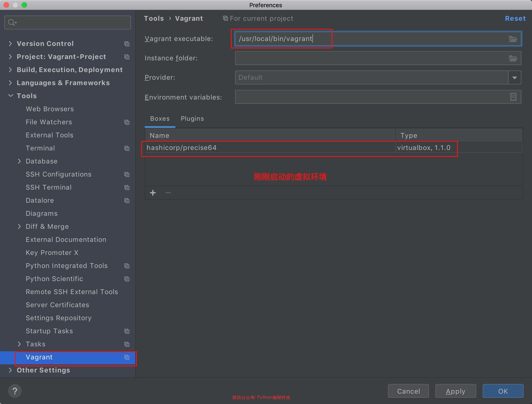Viewport: 532px width, 404px height.
Task: Click the Reset link
Action: [x=515, y=18]
